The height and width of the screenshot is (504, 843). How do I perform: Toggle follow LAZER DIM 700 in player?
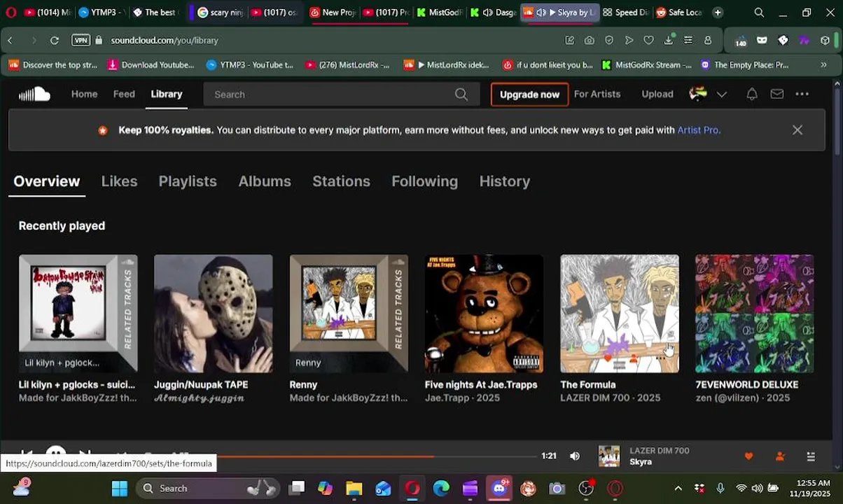coord(780,456)
